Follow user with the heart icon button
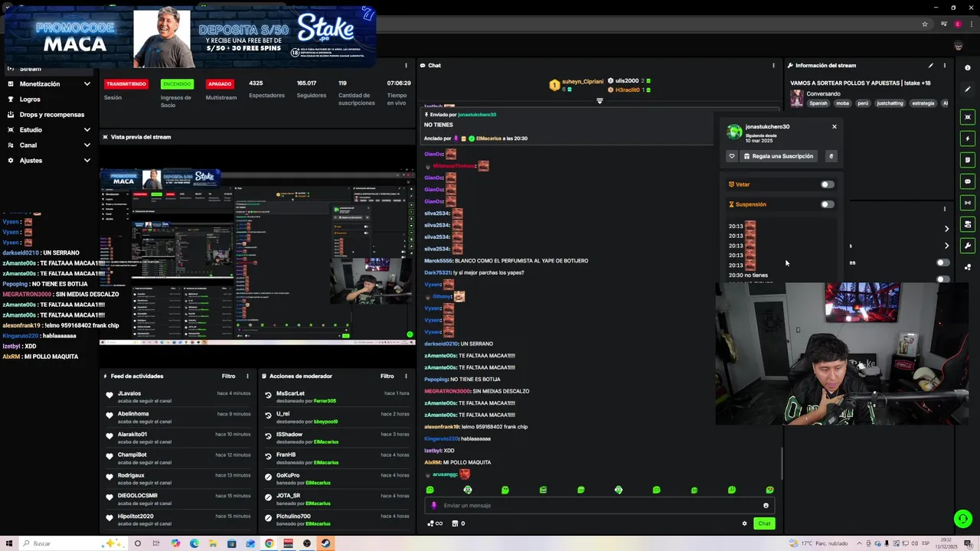The height and width of the screenshot is (551, 980). point(732,156)
